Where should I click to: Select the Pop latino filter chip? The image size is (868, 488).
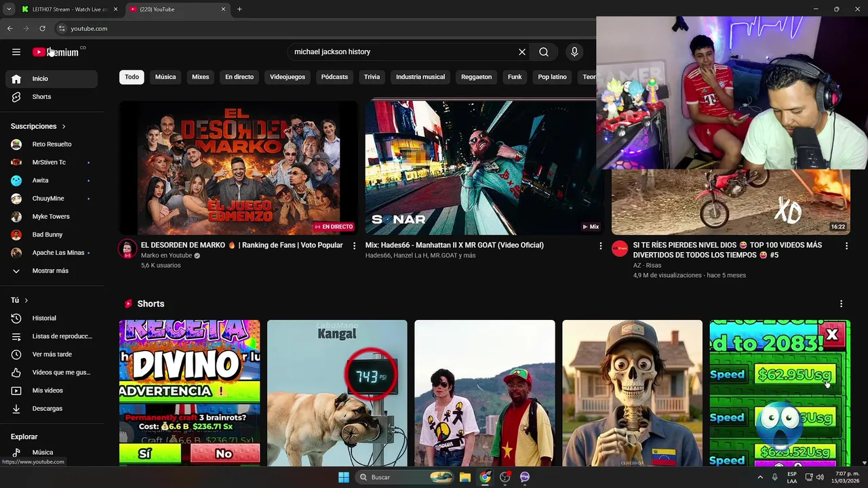point(553,77)
